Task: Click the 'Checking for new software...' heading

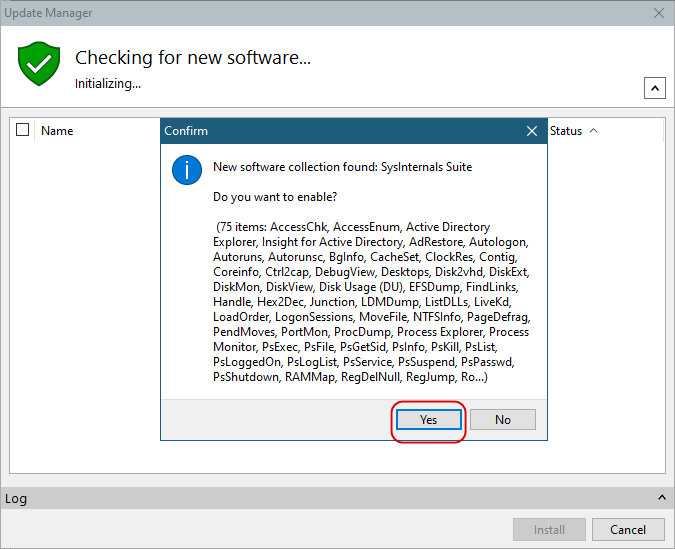Action: click(192, 58)
